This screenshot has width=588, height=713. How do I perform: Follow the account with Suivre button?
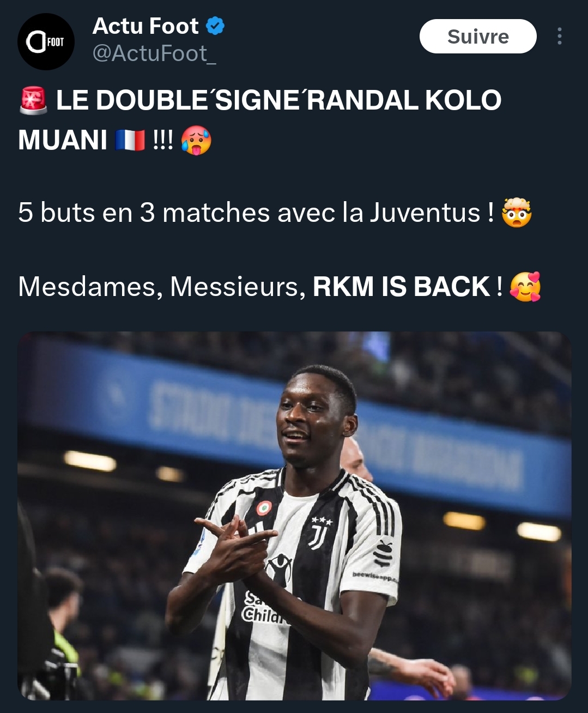pyautogui.click(x=478, y=37)
